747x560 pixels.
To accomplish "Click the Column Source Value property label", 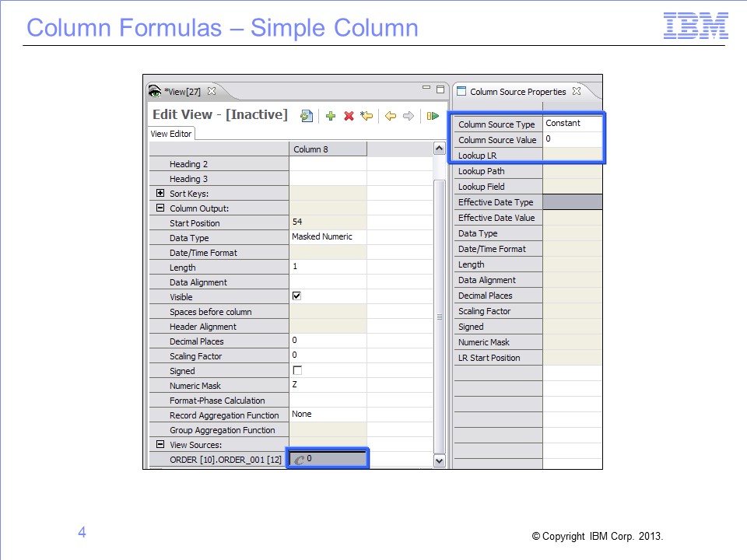I will (497, 140).
